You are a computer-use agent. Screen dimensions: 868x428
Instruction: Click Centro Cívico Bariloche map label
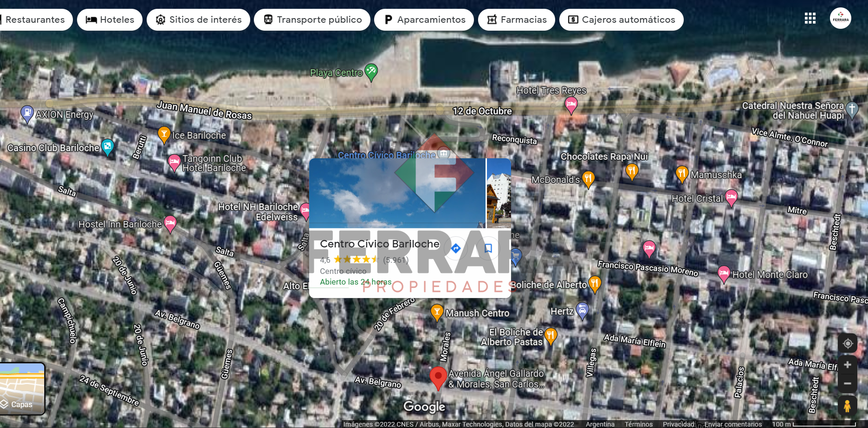click(387, 155)
